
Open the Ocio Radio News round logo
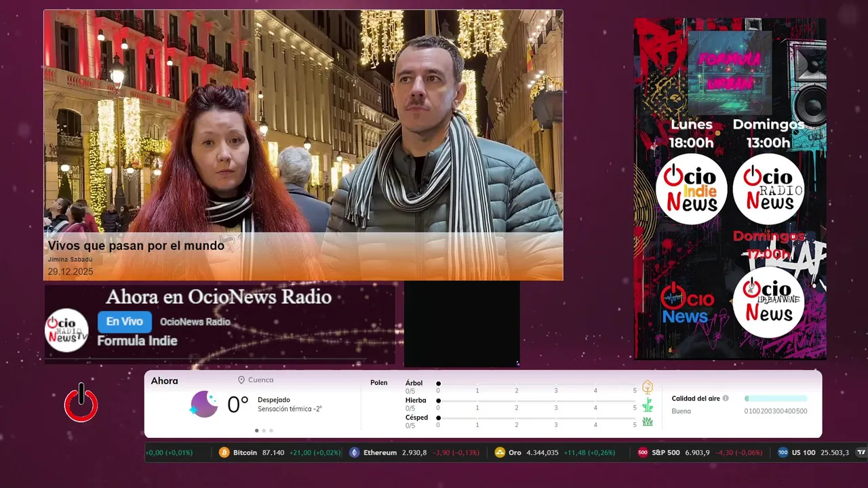[x=768, y=189]
